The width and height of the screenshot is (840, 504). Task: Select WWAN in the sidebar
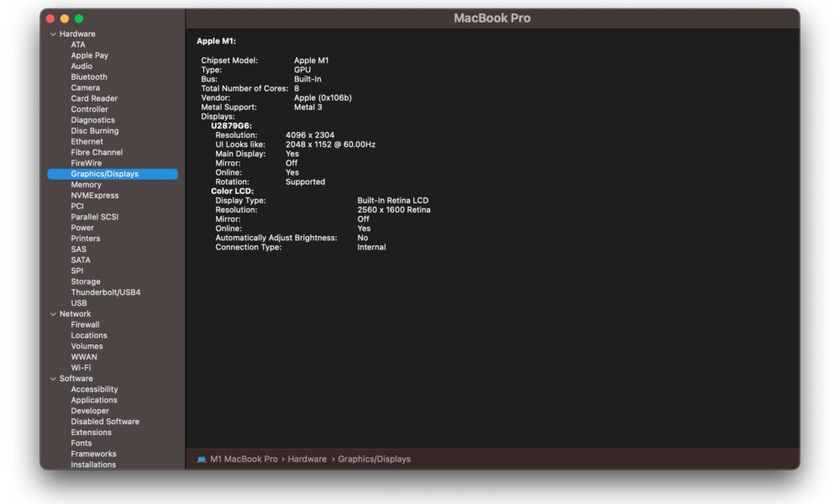pyautogui.click(x=84, y=357)
